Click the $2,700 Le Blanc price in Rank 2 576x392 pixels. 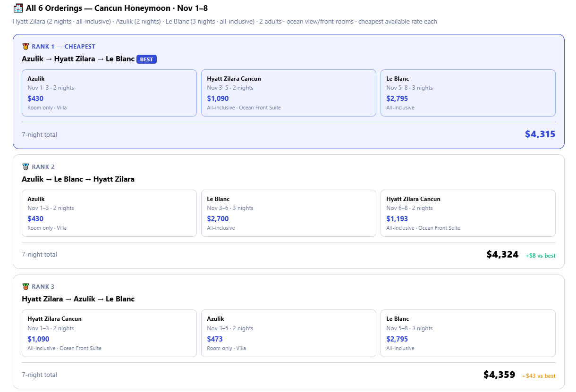click(218, 219)
